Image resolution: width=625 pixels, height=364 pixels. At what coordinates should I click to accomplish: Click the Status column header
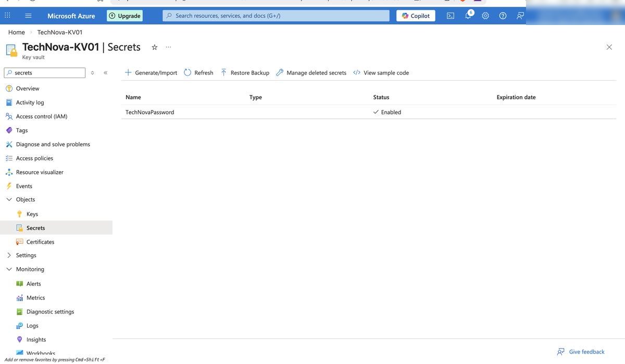click(x=381, y=97)
